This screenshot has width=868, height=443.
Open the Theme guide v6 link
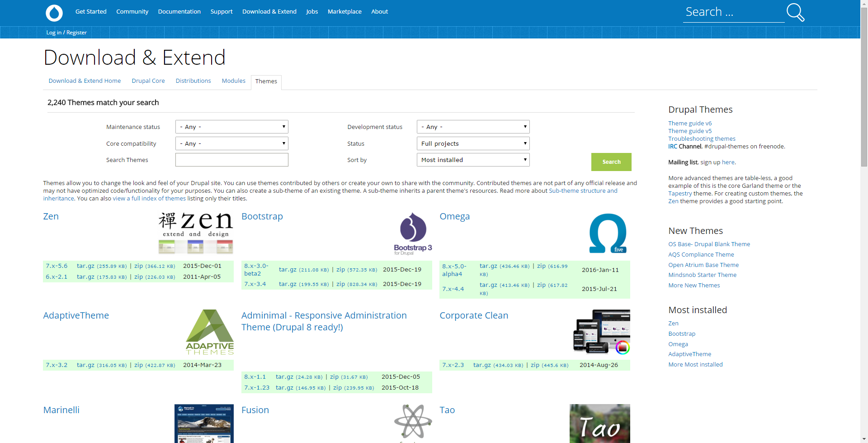tap(689, 123)
